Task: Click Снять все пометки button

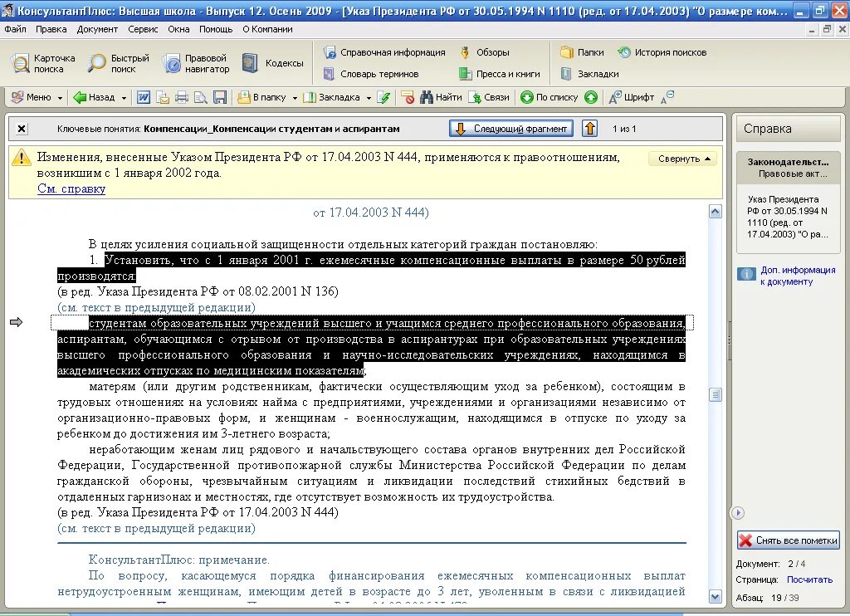Action: click(x=789, y=540)
